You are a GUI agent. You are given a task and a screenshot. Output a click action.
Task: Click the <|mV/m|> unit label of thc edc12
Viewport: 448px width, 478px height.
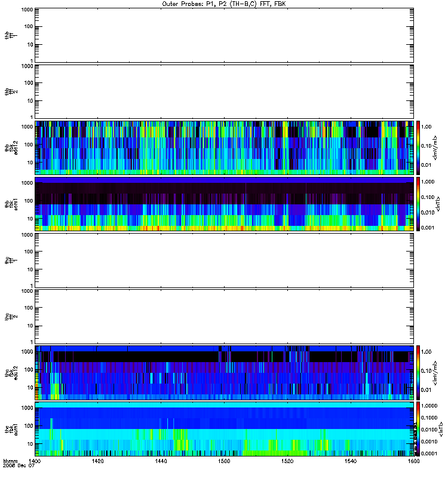click(x=435, y=372)
